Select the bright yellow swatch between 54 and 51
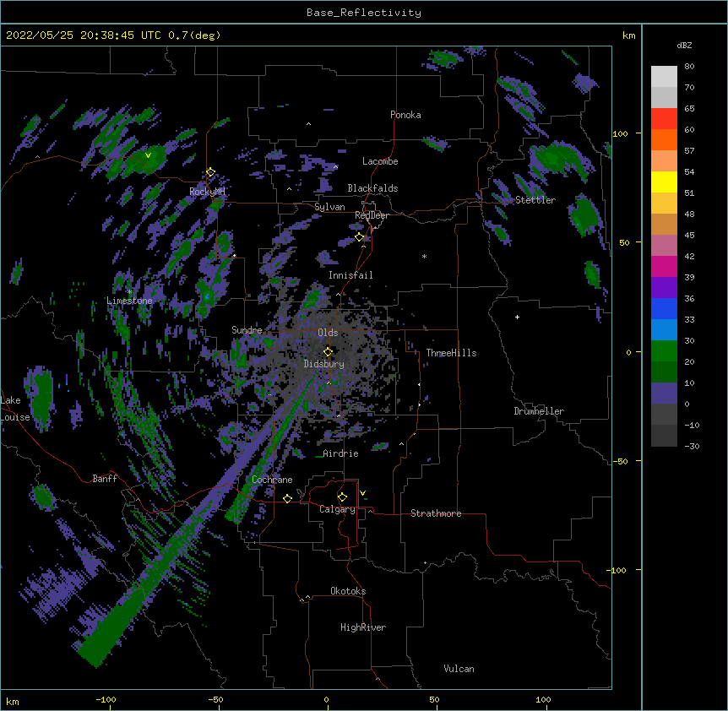This screenshot has width=728, height=711. click(x=664, y=182)
